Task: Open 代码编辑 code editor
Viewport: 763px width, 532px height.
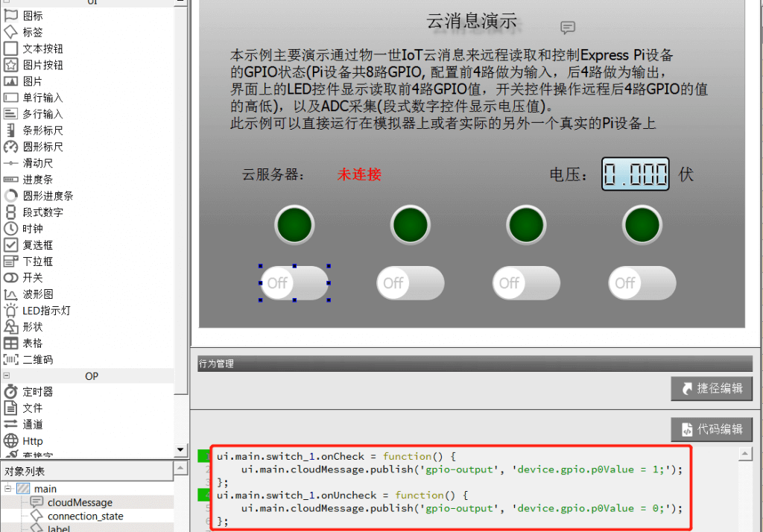Action: (712, 429)
